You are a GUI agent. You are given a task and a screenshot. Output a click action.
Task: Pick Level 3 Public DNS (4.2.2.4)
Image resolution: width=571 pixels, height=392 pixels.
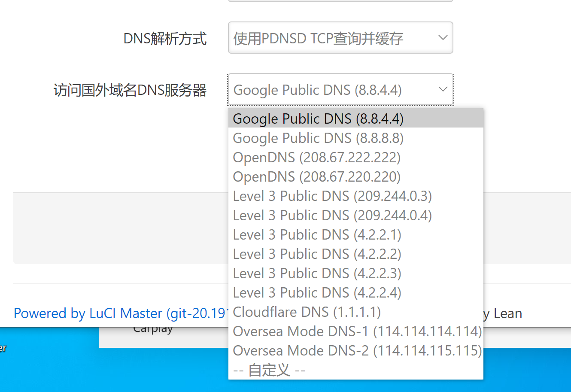[x=317, y=292]
